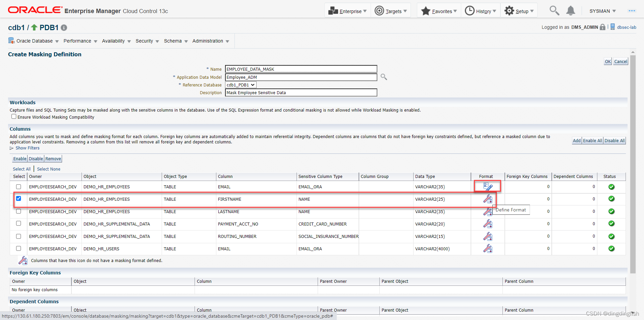This screenshot has width=644, height=320.
Task: Click green up-arrow status icon near PDB1
Action: [x=34, y=27]
